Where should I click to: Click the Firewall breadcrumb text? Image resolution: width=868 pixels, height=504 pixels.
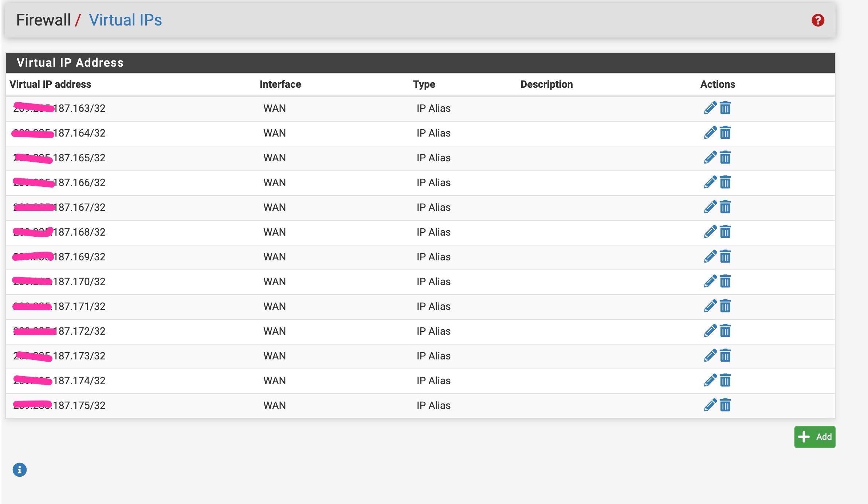tap(43, 20)
